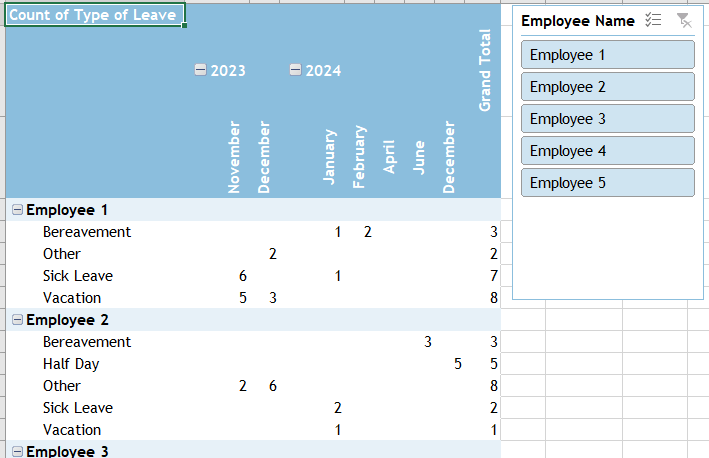The width and height of the screenshot is (709, 458).
Task: Filter slicer by Employee 4
Action: coord(608,151)
